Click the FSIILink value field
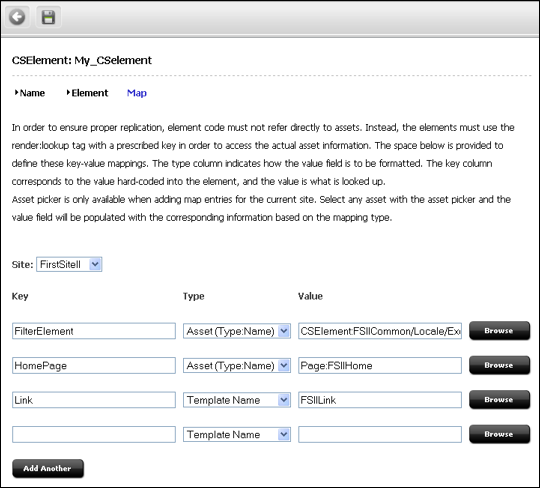Image resolution: width=540 pixels, height=488 pixels. point(380,400)
